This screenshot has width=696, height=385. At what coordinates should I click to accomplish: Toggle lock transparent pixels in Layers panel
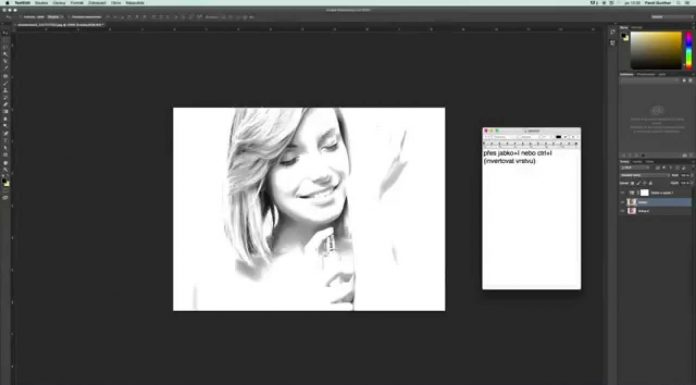633,183
